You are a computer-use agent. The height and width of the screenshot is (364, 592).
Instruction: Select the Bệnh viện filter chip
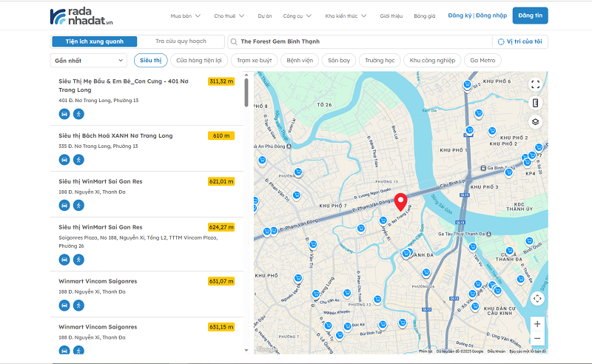coord(300,61)
